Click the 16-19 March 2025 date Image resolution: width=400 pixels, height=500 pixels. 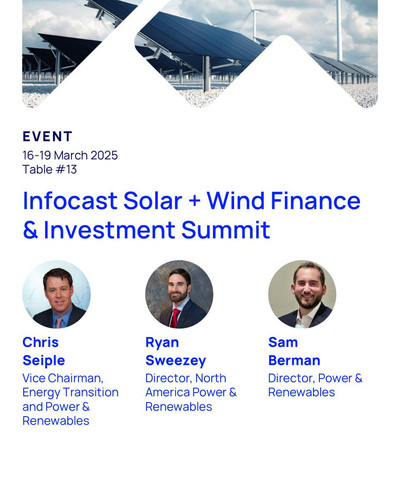click(70, 155)
